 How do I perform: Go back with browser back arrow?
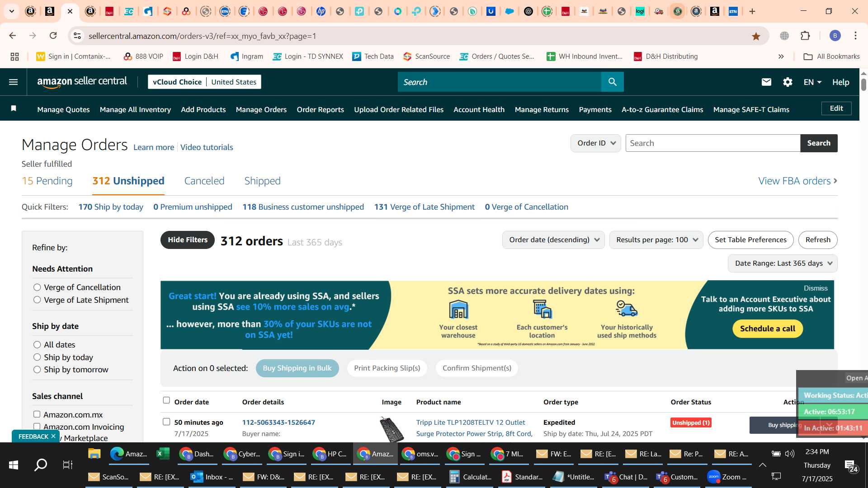13,36
